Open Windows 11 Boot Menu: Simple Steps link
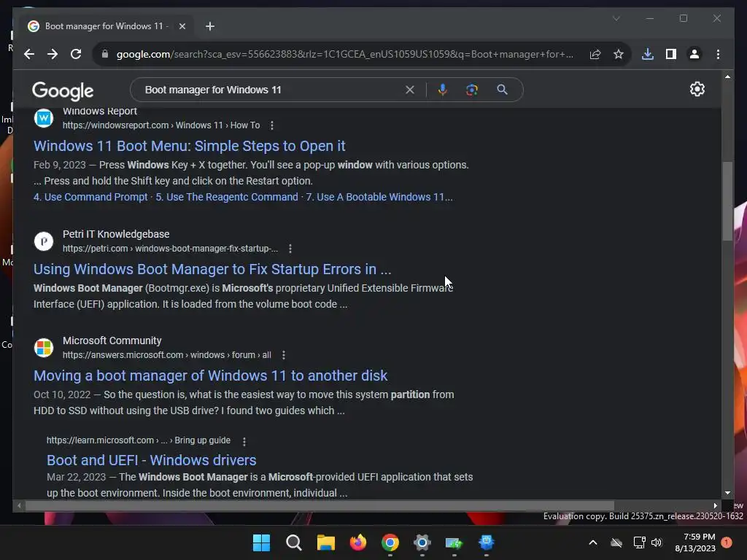Image resolution: width=747 pixels, height=560 pixels. click(189, 146)
